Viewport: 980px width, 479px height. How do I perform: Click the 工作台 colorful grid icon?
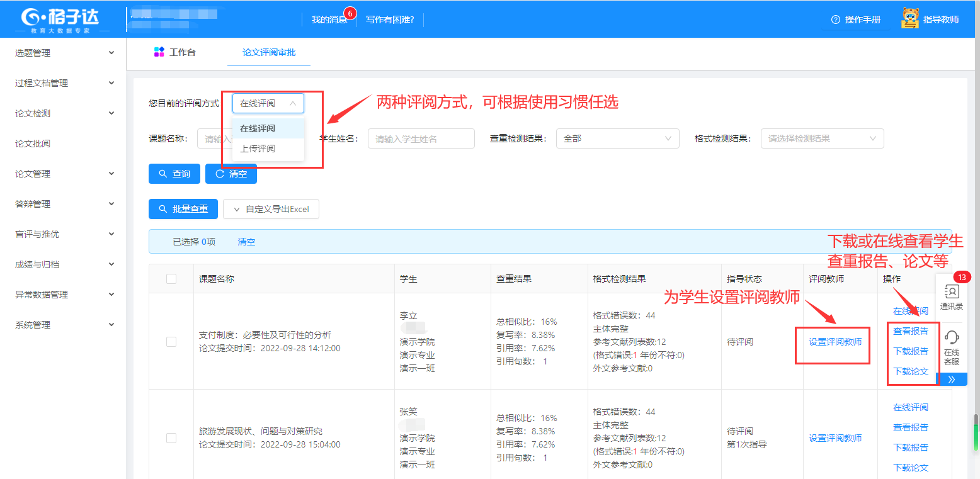point(159,52)
